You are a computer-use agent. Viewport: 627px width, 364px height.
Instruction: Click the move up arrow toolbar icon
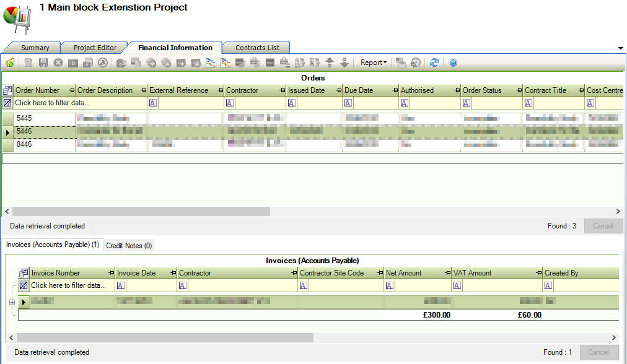(x=330, y=63)
